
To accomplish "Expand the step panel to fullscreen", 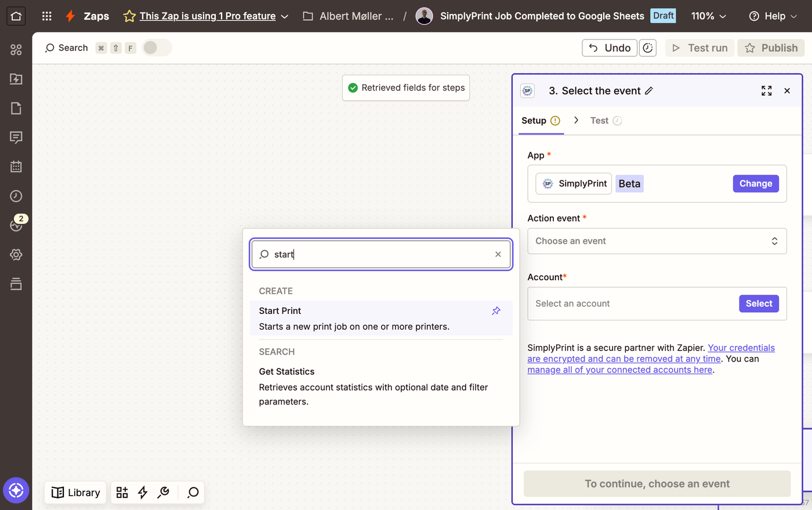I will coord(766,91).
